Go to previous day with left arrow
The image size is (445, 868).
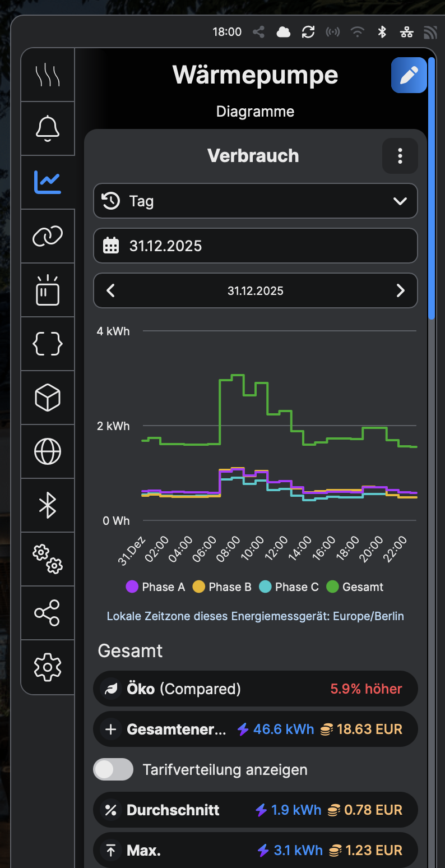(x=111, y=290)
